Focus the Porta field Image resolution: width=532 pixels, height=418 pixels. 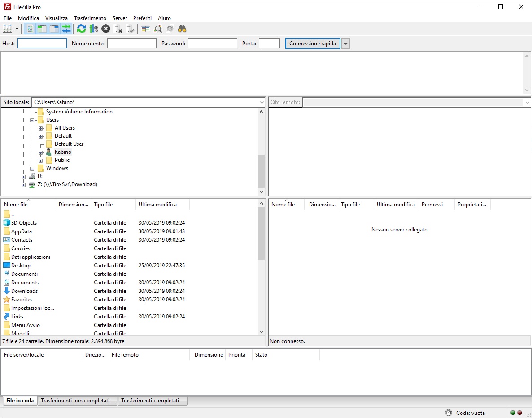pos(270,44)
